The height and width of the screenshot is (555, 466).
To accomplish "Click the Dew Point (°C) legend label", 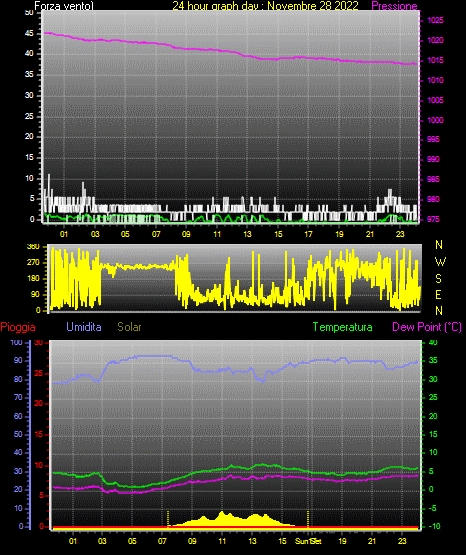I will point(427,327).
